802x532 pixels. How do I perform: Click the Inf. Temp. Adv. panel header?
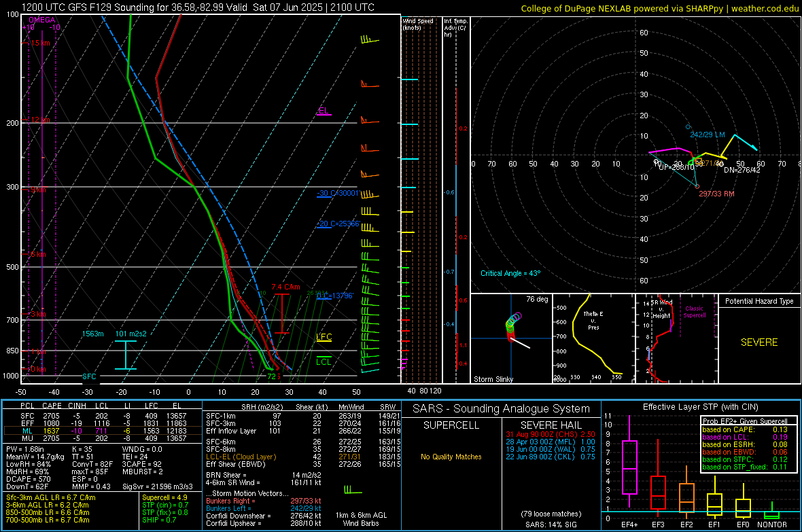point(455,28)
